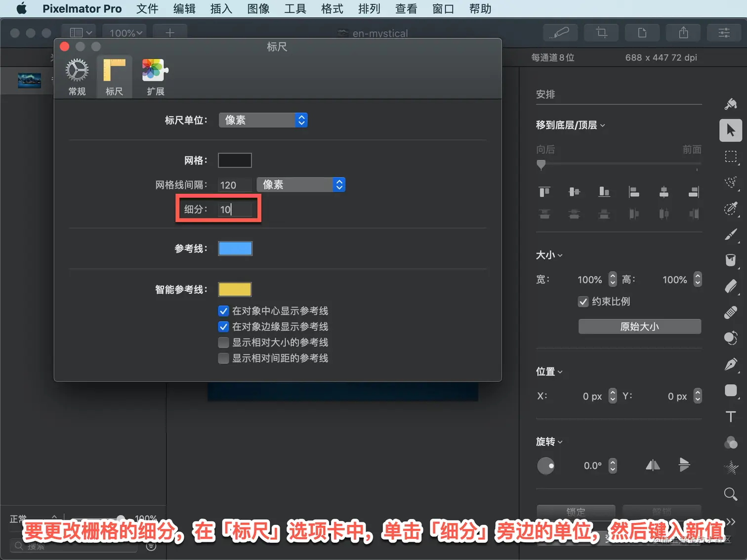Flip horizontally icon in 旋转 section
The height and width of the screenshot is (560, 747).
(653, 465)
